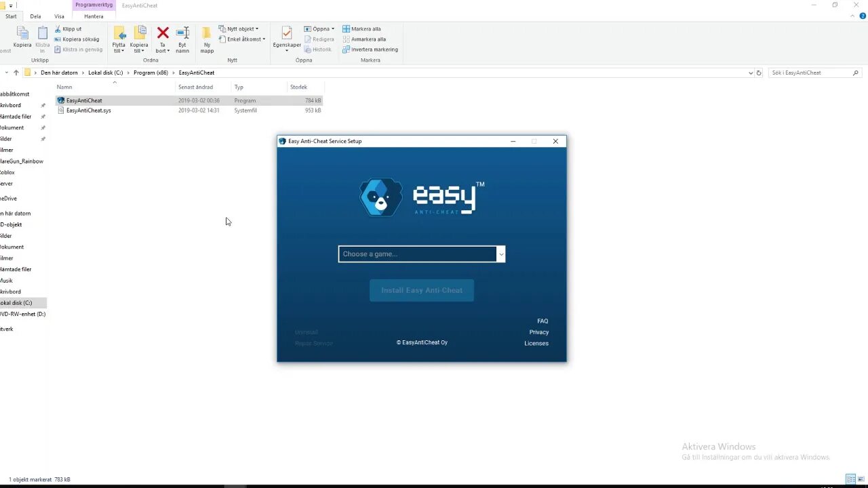Switch to the Dela ribbon tab
The height and width of the screenshot is (488, 868).
point(35,16)
